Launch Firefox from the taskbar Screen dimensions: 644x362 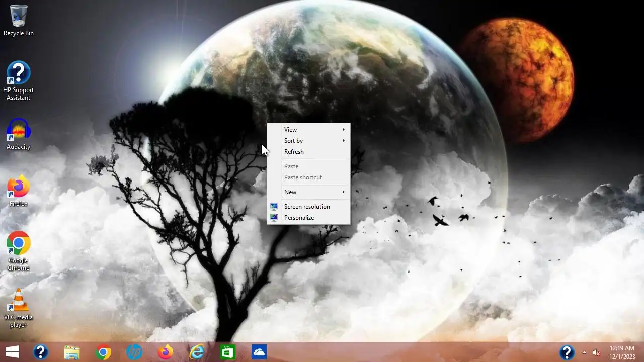pos(166,352)
